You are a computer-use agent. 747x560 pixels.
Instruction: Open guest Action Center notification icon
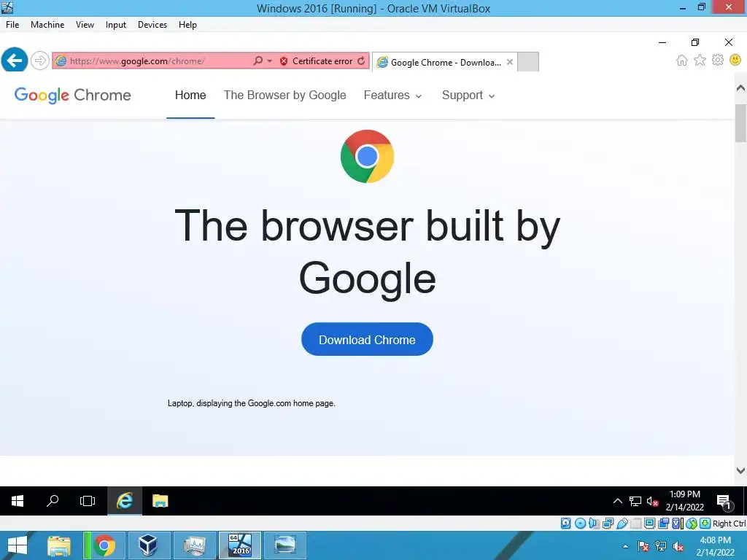pyautogui.click(x=724, y=502)
